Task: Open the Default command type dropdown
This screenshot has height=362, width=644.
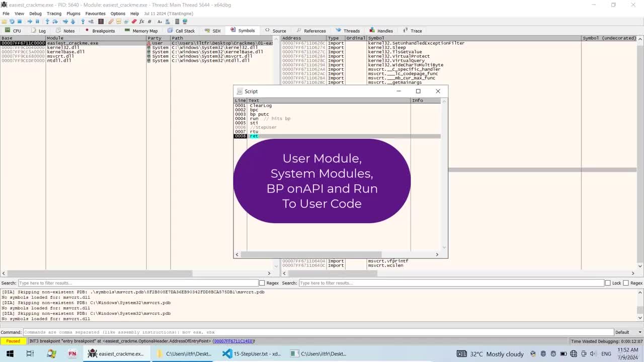Action: coord(628,332)
